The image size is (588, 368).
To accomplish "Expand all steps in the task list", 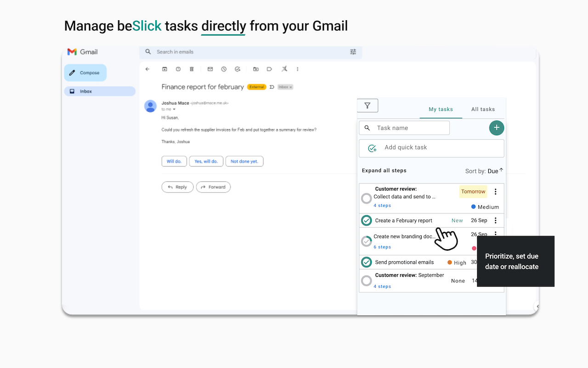I will pyautogui.click(x=384, y=170).
